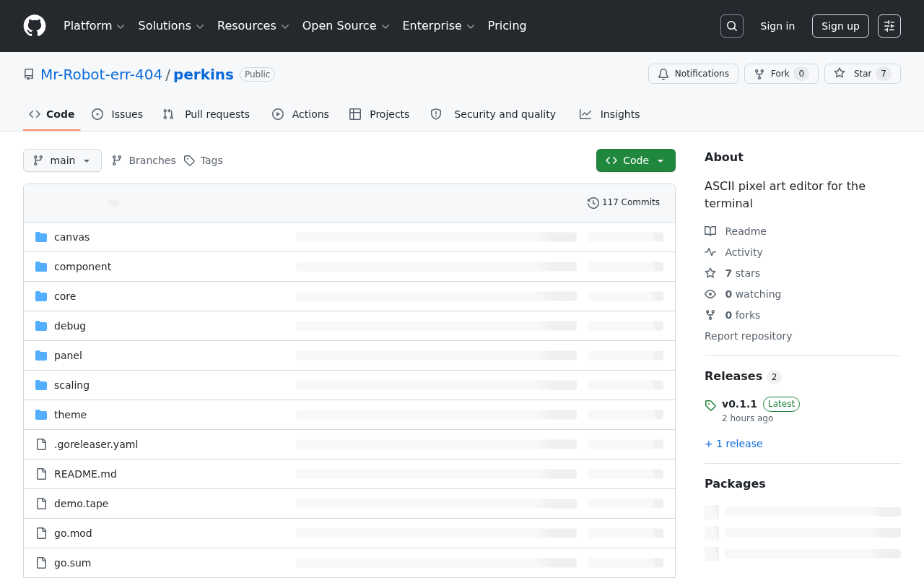Viewport: 924px width, 578px height.
Task: Open the scaling folder name
Action: (71, 385)
